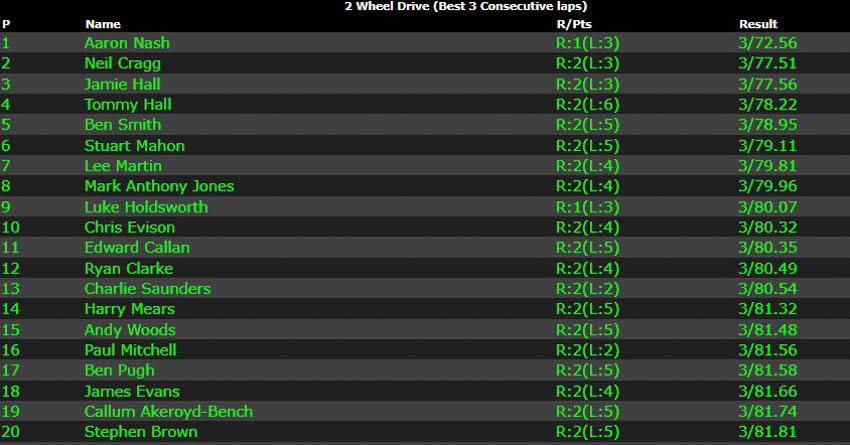
Task: Click the Tommy Hall name link
Action: [x=127, y=104]
